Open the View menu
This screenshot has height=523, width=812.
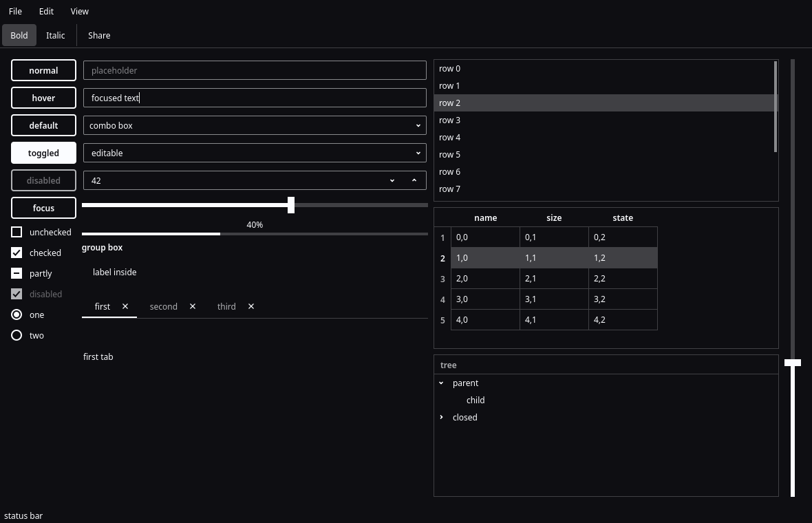[79, 12]
